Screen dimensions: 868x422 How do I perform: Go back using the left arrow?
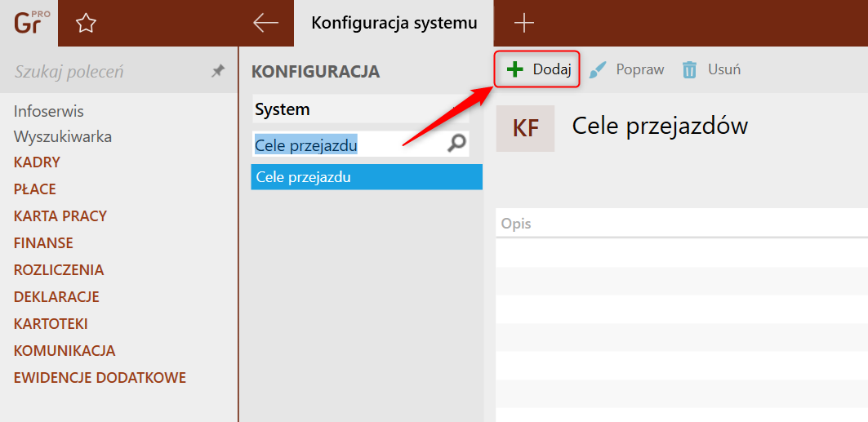[265, 23]
